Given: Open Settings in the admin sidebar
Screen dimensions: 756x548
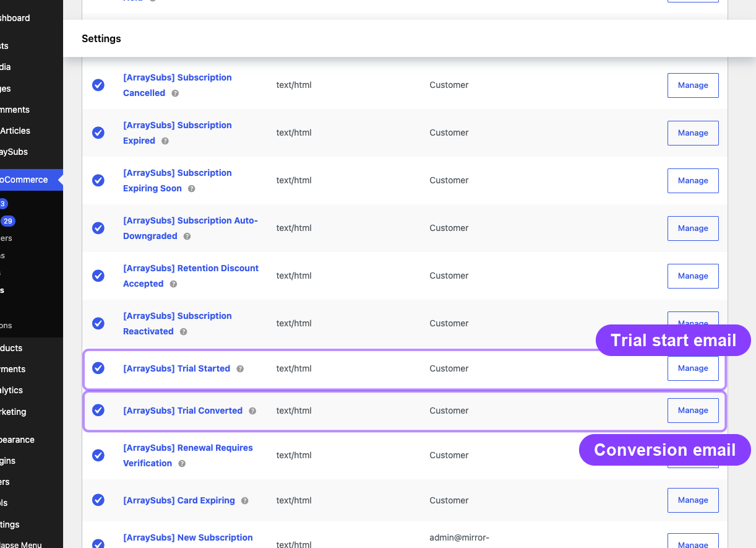Looking at the screenshot, I should (x=11, y=524).
